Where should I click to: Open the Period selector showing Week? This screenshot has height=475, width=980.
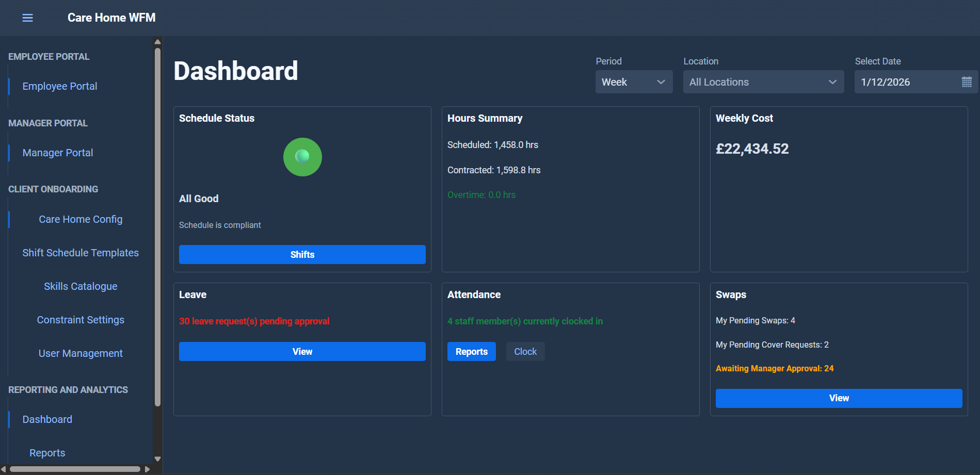[634, 81]
